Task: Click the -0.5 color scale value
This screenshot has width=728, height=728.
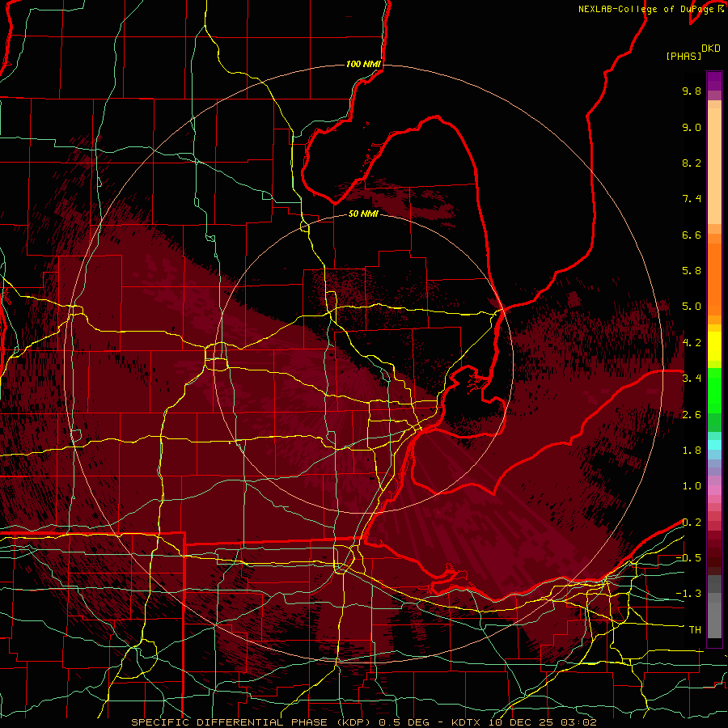Action: coord(688,558)
